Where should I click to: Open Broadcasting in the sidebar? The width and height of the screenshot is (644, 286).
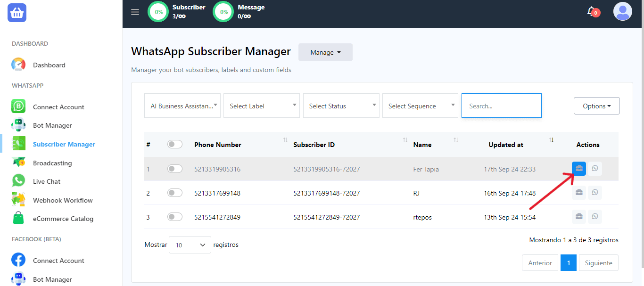pos(52,163)
